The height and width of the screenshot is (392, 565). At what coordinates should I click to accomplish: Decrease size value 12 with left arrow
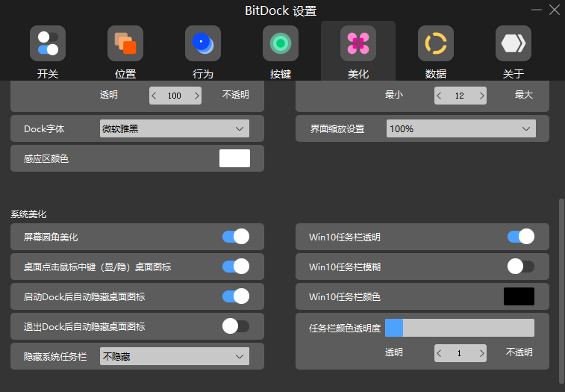click(x=439, y=96)
